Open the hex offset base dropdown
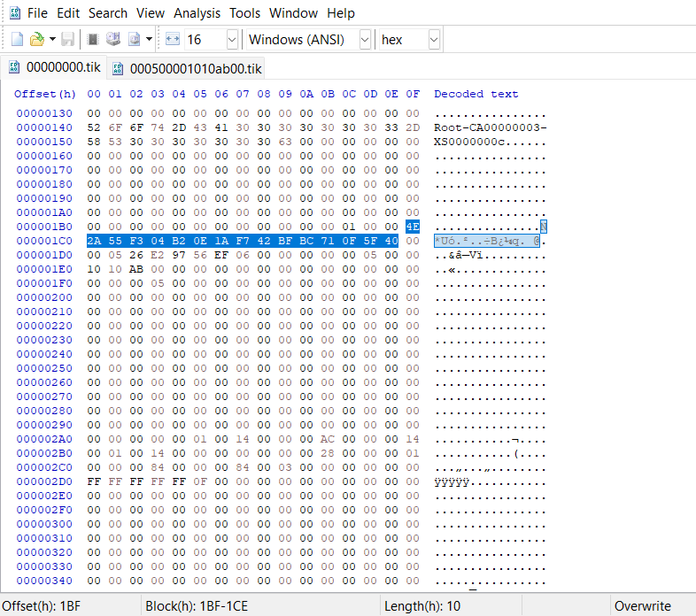Image resolution: width=696 pixels, height=616 pixels. (x=434, y=40)
